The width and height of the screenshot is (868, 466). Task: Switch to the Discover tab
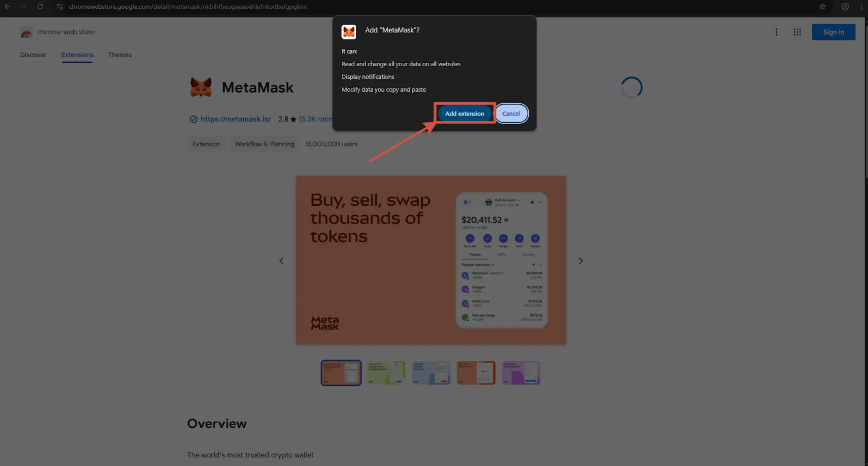pyautogui.click(x=33, y=55)
